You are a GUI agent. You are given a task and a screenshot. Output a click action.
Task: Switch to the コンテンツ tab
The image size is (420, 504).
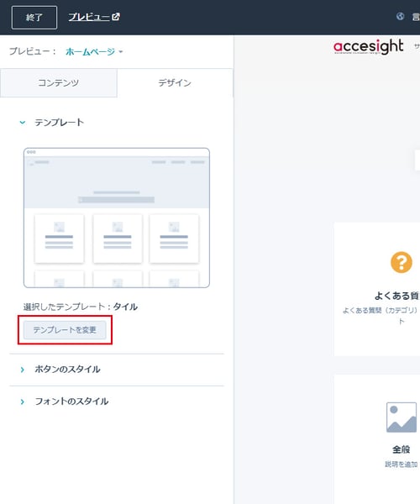[59, 82]
